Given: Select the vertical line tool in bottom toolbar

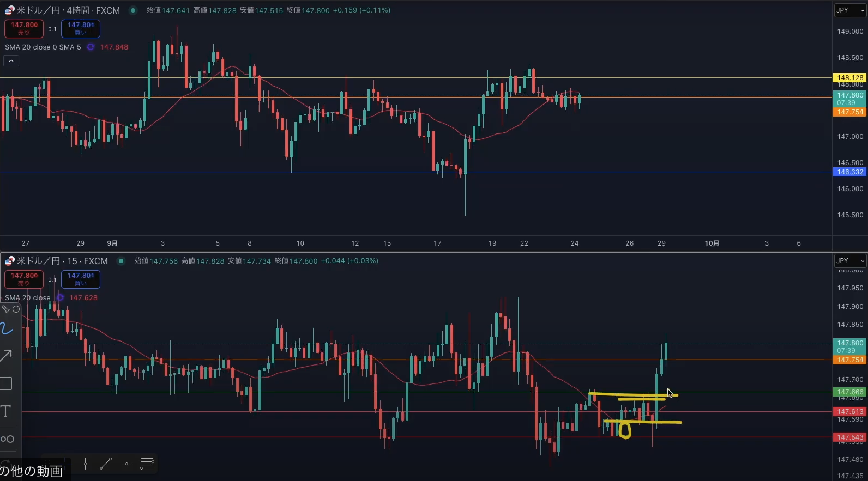Looking at the screenshot, I should coord(85,464).
